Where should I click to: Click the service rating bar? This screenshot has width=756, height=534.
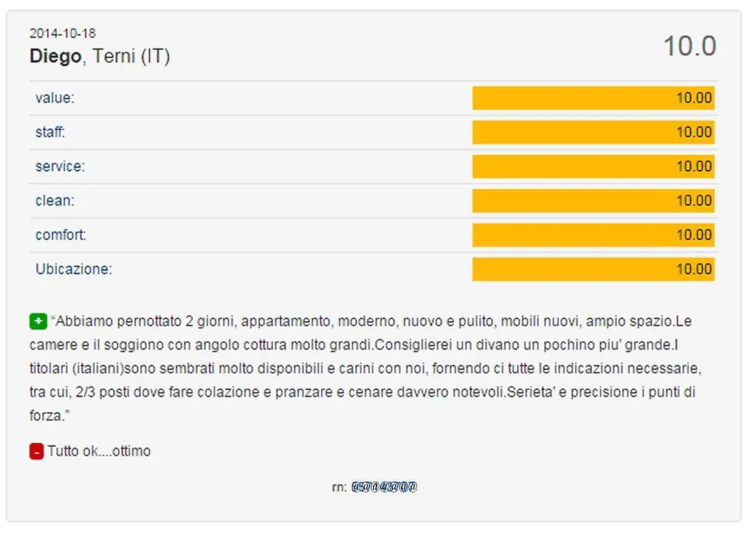(593, 166)
